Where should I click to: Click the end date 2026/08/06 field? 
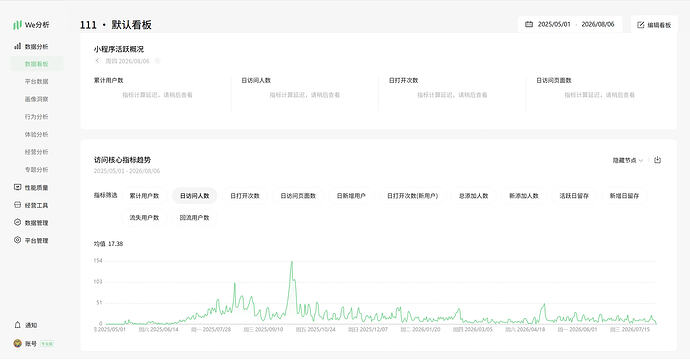[598, 25]
